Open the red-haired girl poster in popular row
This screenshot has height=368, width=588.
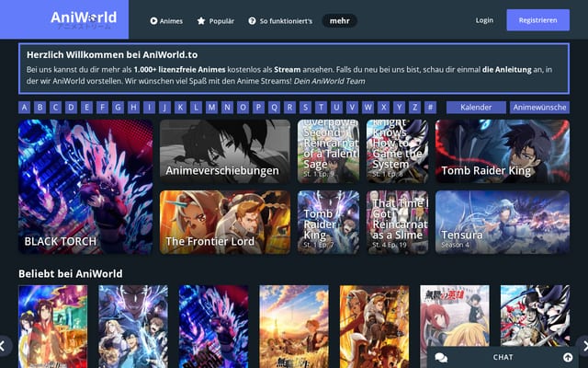[455, 316]
